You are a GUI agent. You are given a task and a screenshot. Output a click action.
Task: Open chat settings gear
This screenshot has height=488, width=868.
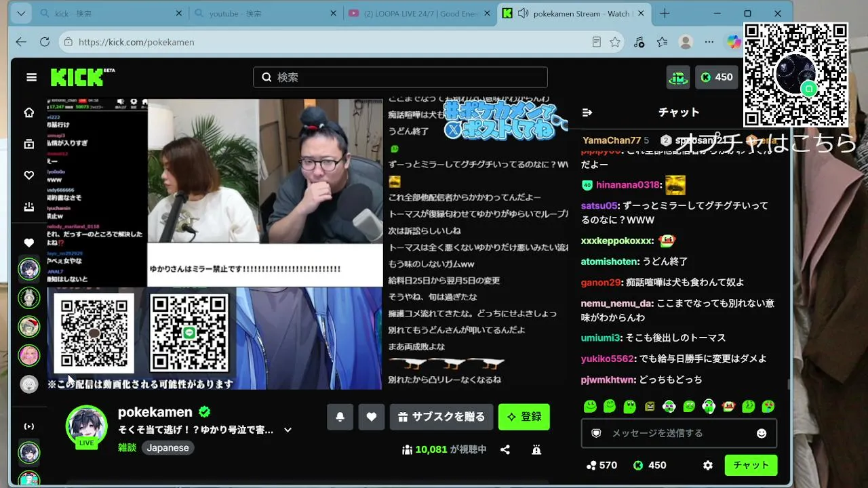pyautogui.click(x=708, y=466)
